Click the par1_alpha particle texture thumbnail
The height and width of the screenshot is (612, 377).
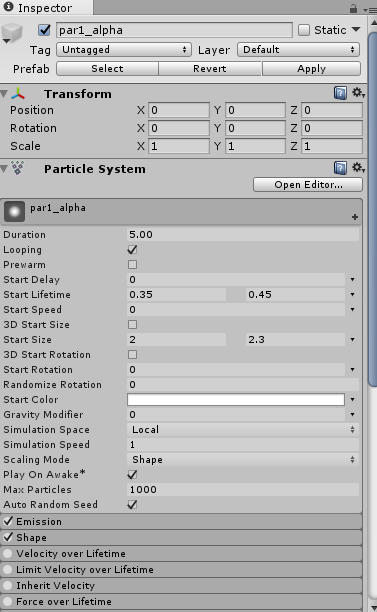click(14, 212)
